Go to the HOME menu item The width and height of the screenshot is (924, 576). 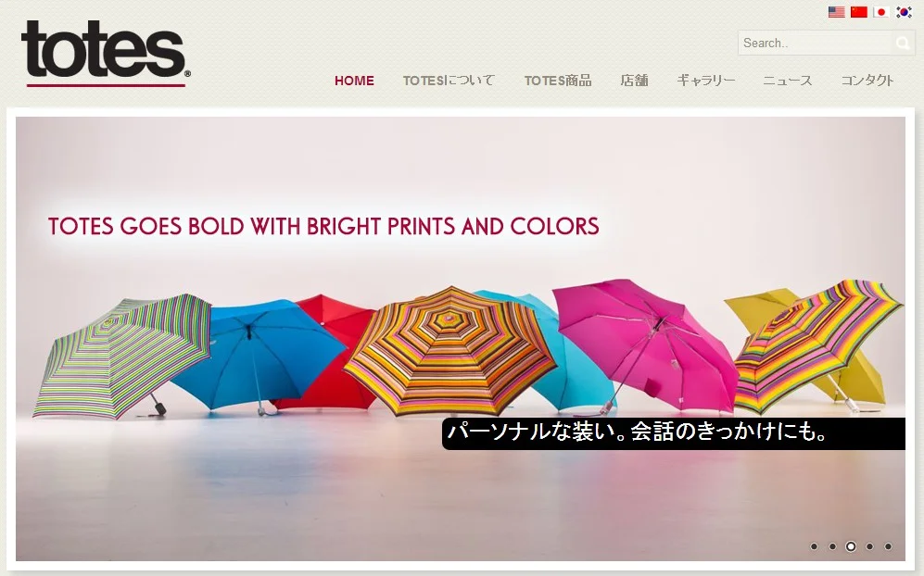coord(354,81)
